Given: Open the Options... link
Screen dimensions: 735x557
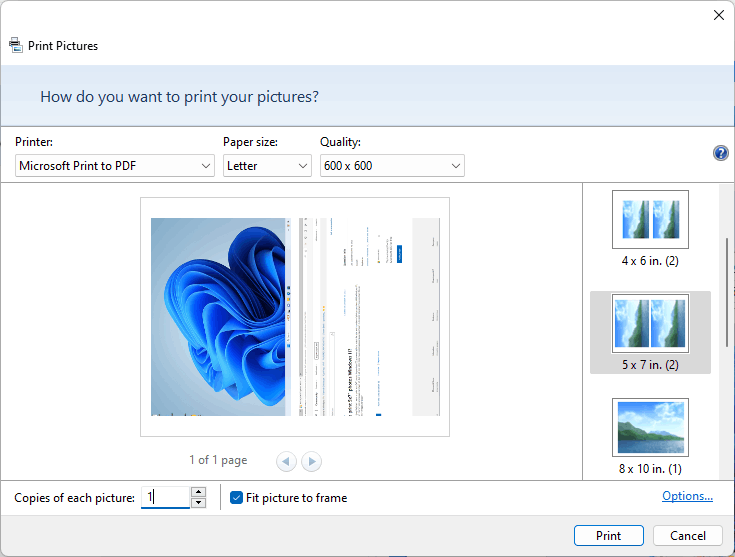Looking at the screenshot, I should (x=687, y=496).
